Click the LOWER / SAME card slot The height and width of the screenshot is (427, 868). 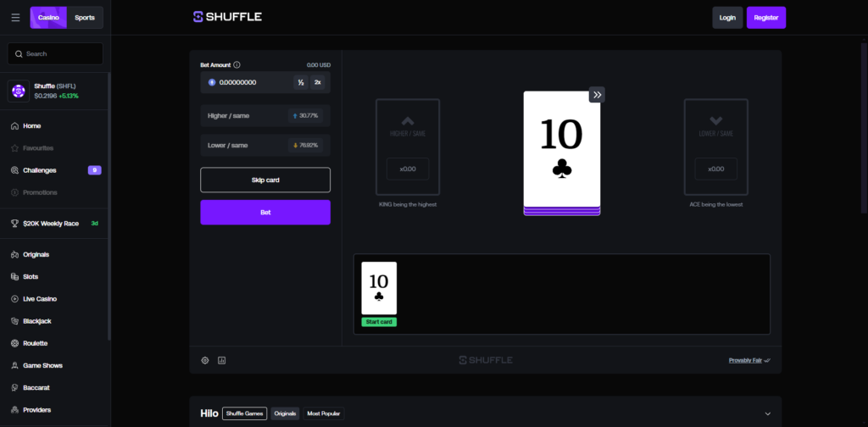[x=715, y=147]
